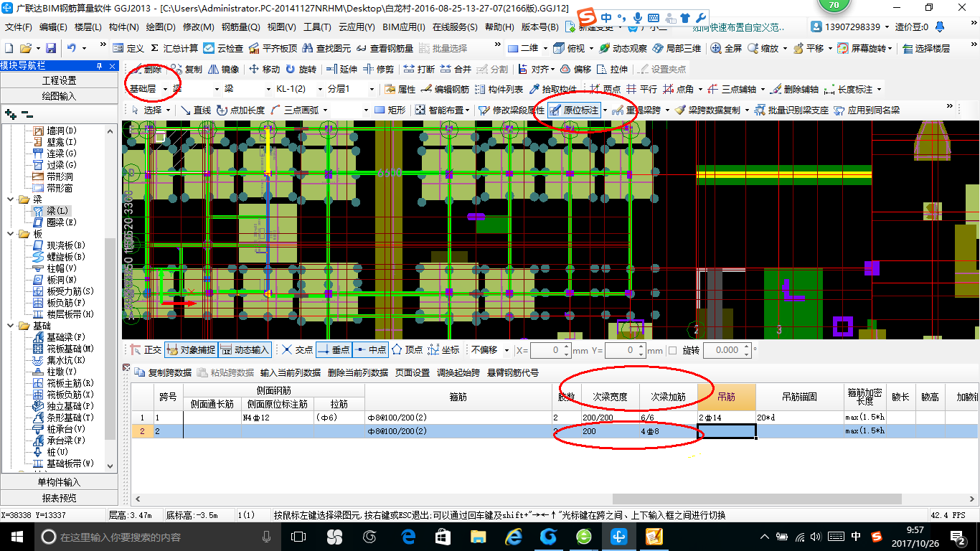The width and height of the screenshot is (980, 551).
Task: Select 直线 line drawing tool
Action: pyautogui.click(x=195, y=110)
